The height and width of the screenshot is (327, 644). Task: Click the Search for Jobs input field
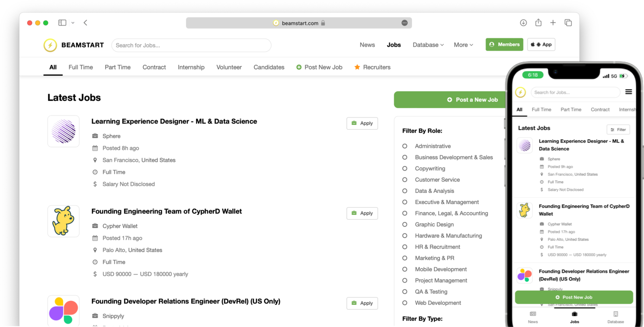coord(191,45)
